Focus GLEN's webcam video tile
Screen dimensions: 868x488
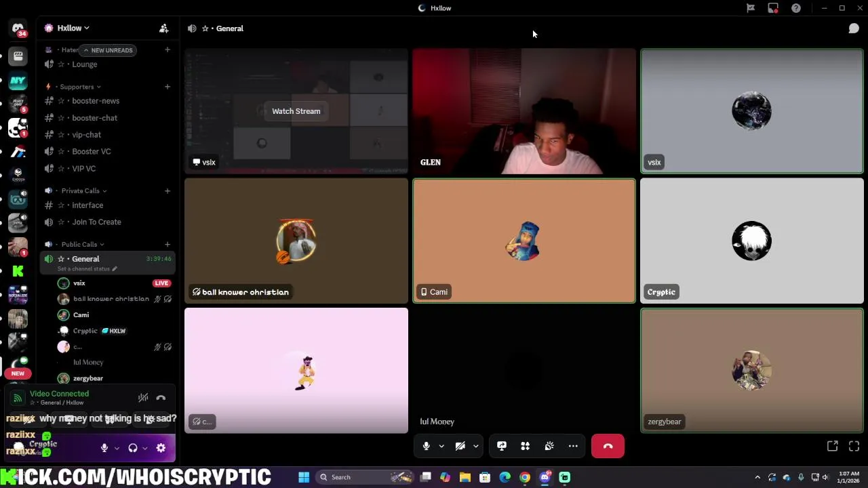click(524, 111)
